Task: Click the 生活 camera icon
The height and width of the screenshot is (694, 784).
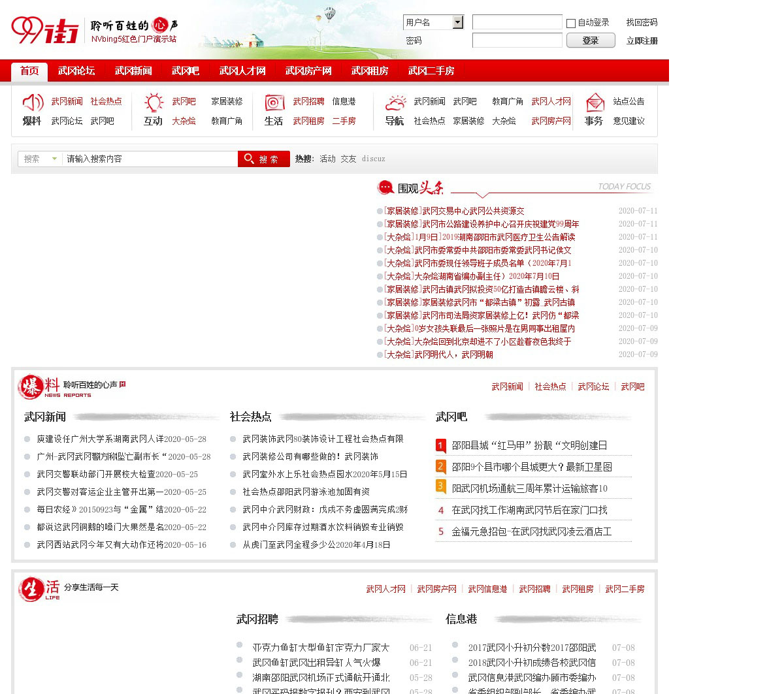Action: click(274, 103)
